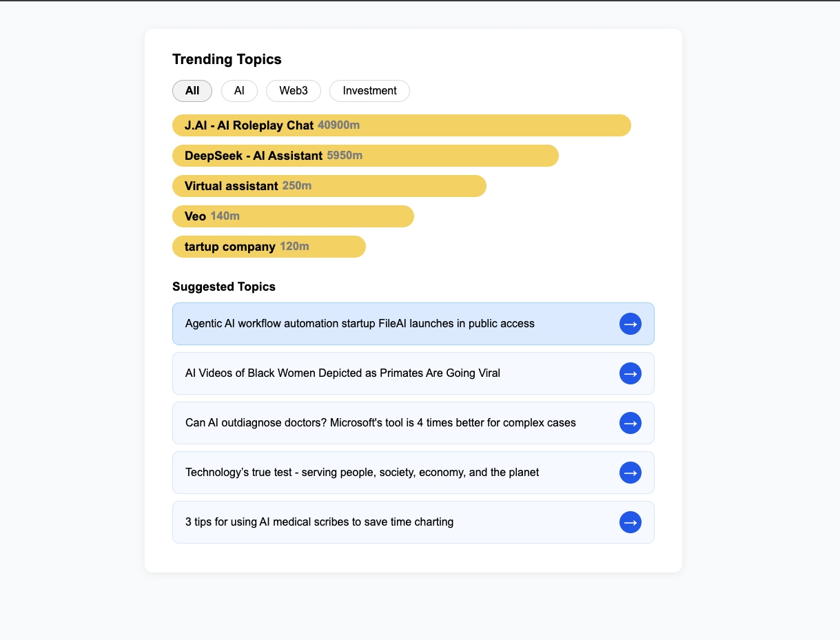
Task: Select Technology's true test suggested topic
Action: point(413,473)
